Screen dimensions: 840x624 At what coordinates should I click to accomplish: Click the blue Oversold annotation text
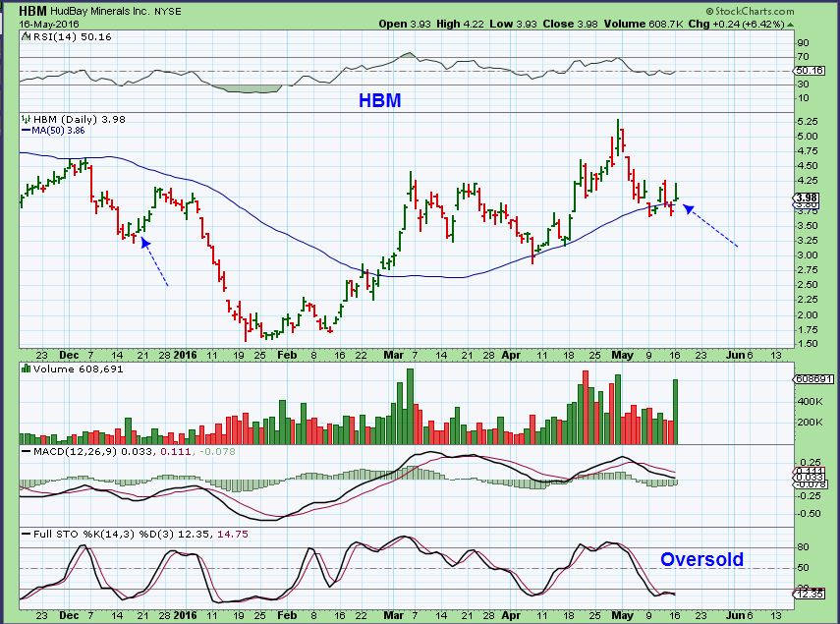click(x=701, y=559)
